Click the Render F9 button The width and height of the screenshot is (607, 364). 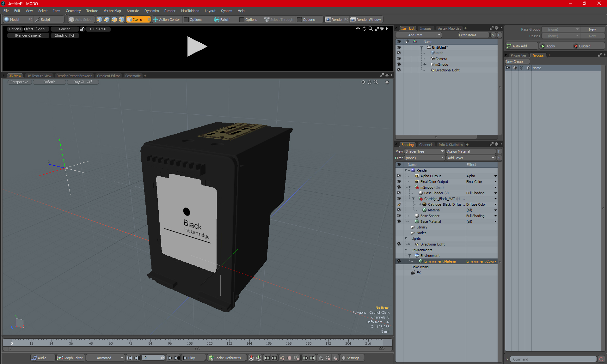click(x=337, y=20)
